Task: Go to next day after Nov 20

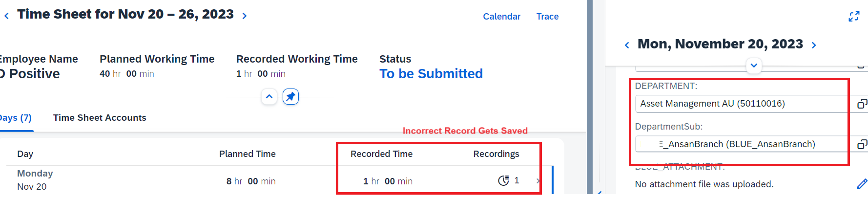Action: point(814,45)
